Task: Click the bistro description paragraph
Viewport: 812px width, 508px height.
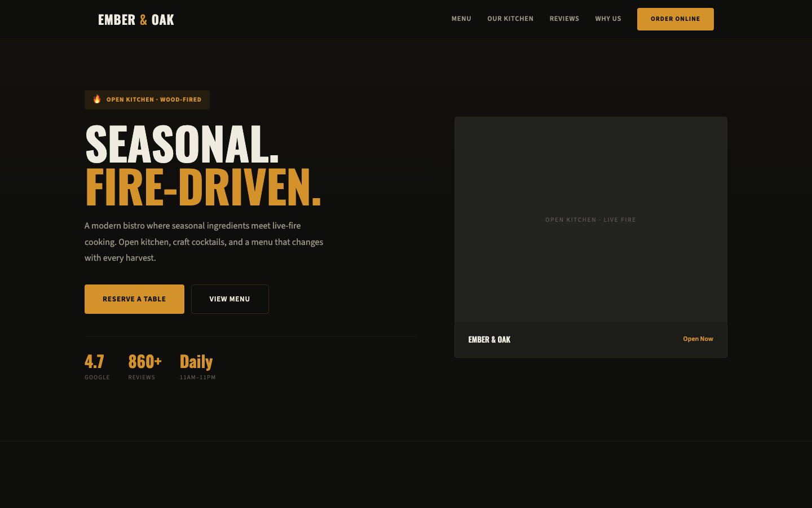Action: [204, 242]
